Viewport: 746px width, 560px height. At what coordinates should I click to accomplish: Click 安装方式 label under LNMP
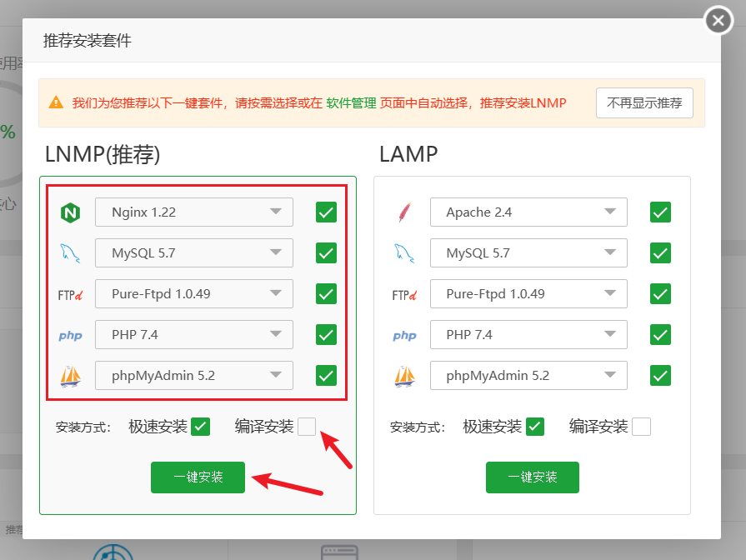point(83,427)
